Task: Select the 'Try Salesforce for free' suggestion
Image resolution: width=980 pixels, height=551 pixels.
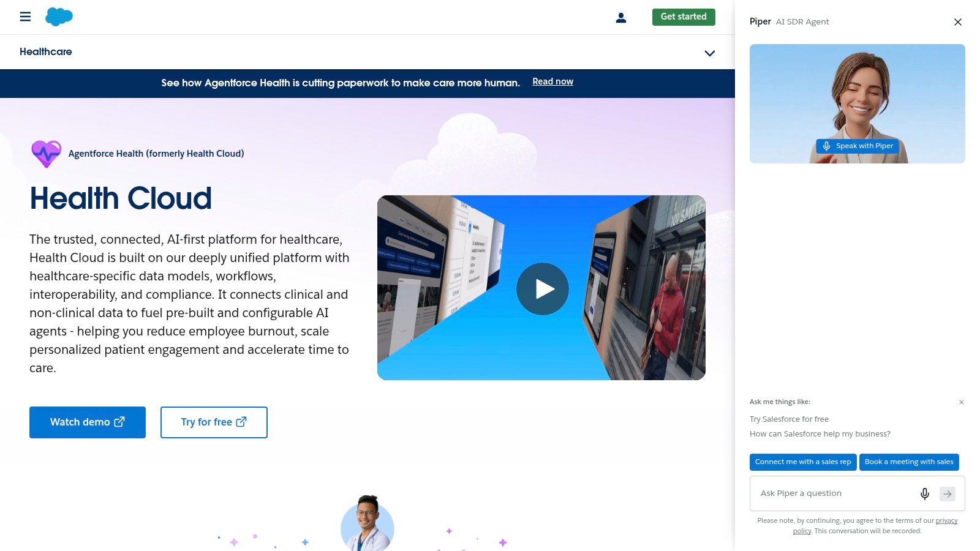Action: click(789, 419)
